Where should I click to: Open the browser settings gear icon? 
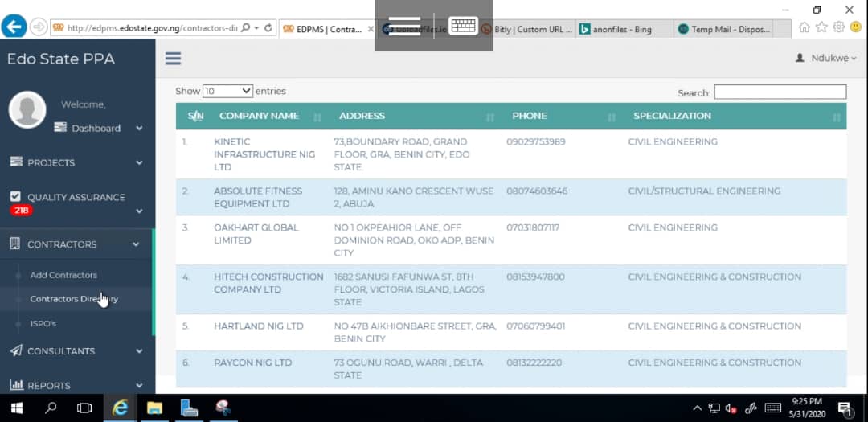[x=838, y=27]
